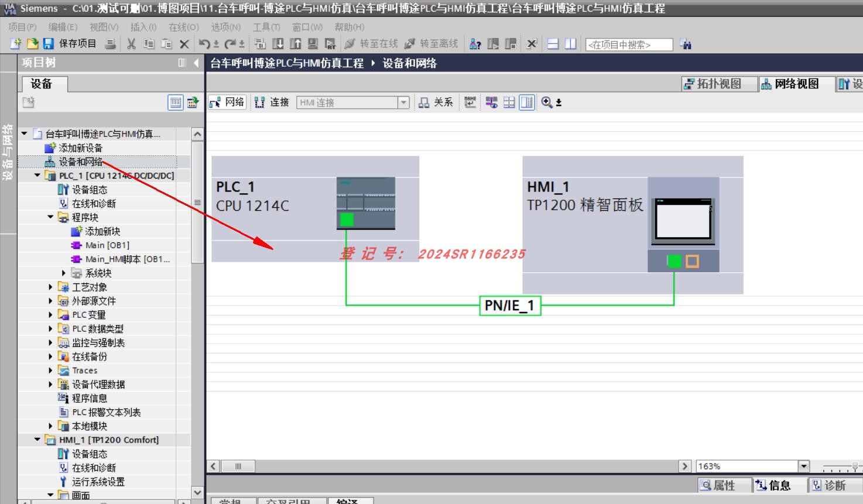The height and width of the screenshot is (504, 863).
Task: Click the Copy icon in main toolbar
Action: tap(149, 44)
